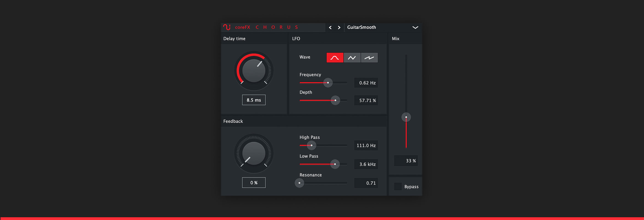Select the sine wave LFO shape
Viewport: 644px width, 220px height.
coord(335,58)
